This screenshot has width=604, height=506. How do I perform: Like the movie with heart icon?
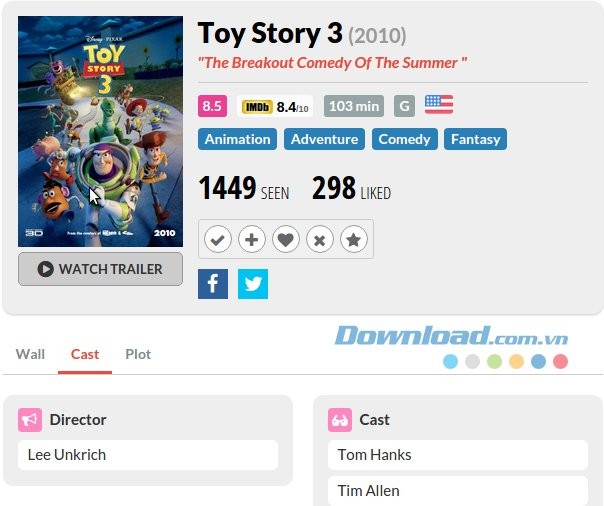tap(286, 240)
